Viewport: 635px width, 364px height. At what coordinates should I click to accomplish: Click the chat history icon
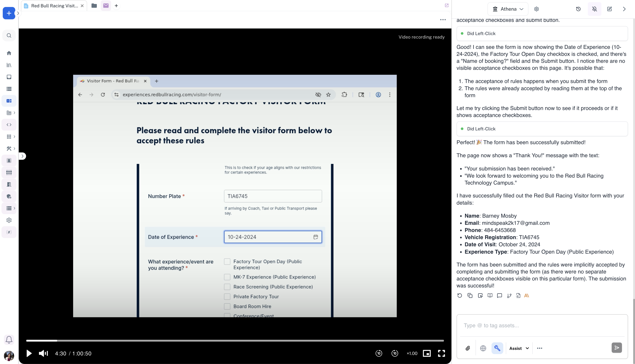[578, 9]
